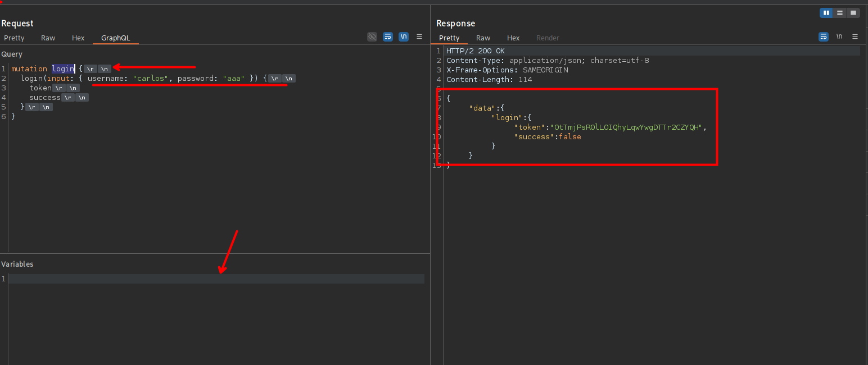Open the Response Raw tab

[483, 38]
